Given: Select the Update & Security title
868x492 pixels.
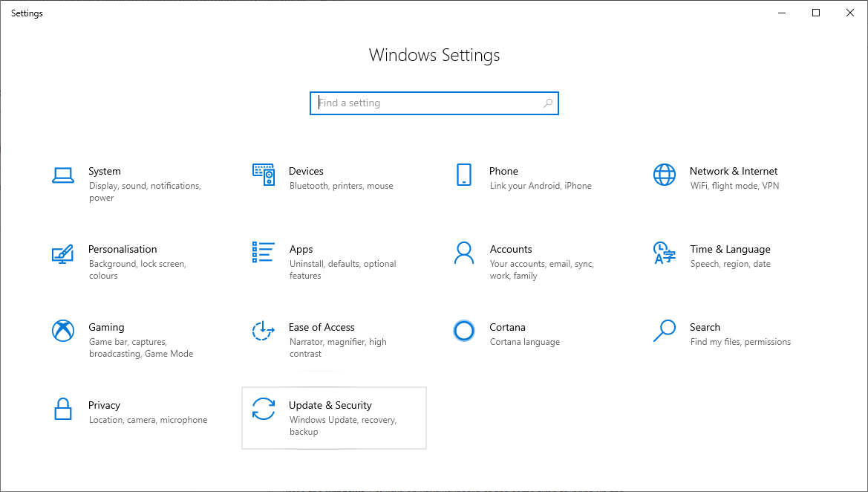Looking at the screenshot, I should 330,406.
